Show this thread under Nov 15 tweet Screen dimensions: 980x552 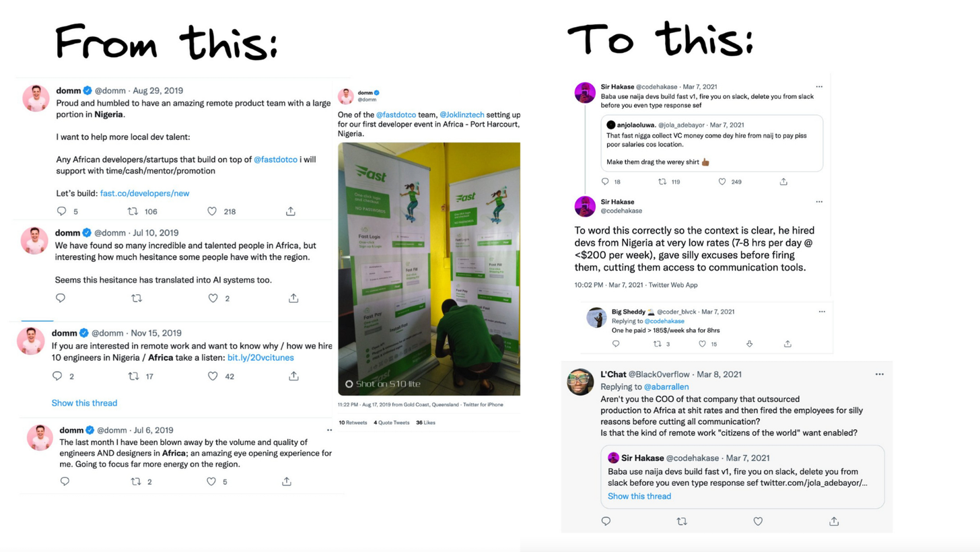[x=84, y=403]
